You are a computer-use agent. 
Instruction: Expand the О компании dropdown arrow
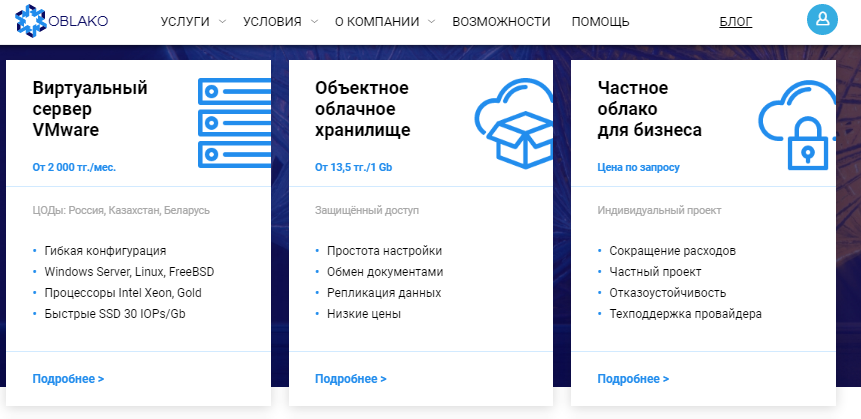point(431,22)
